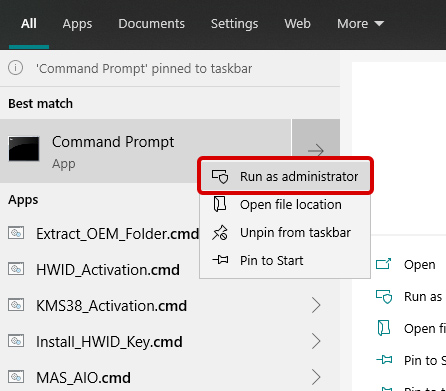Click the Best match section heading

(x=40, y=103)
